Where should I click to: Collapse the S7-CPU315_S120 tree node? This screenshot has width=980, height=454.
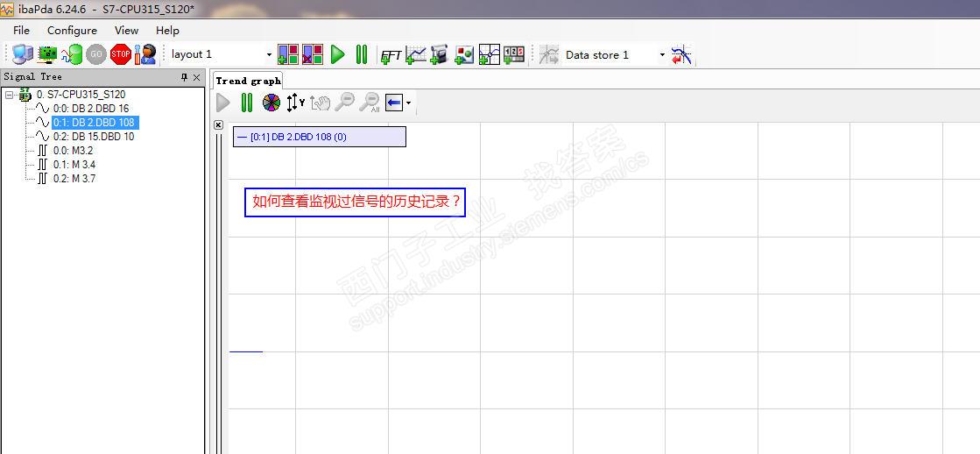point(9,95)
